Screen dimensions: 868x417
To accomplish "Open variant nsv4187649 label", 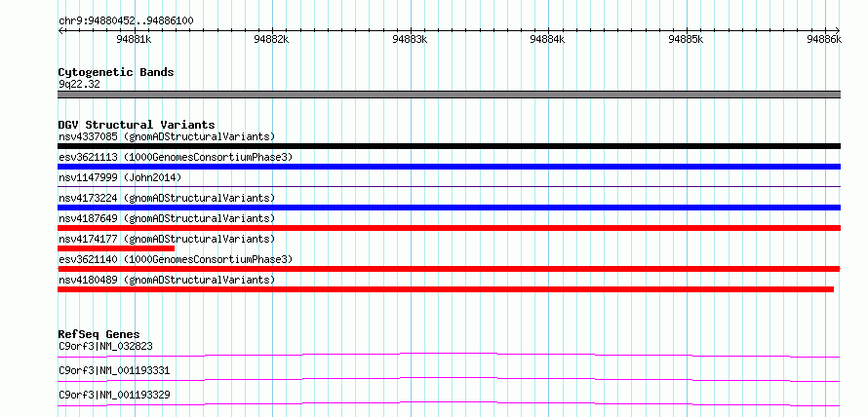I will [x=167, y=218].
